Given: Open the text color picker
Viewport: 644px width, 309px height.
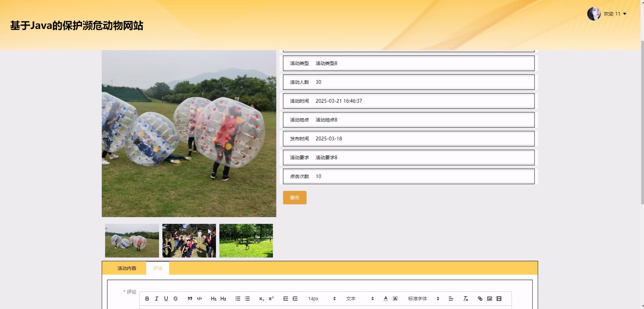Looking at the screenshot, I should tap(386, 298).
